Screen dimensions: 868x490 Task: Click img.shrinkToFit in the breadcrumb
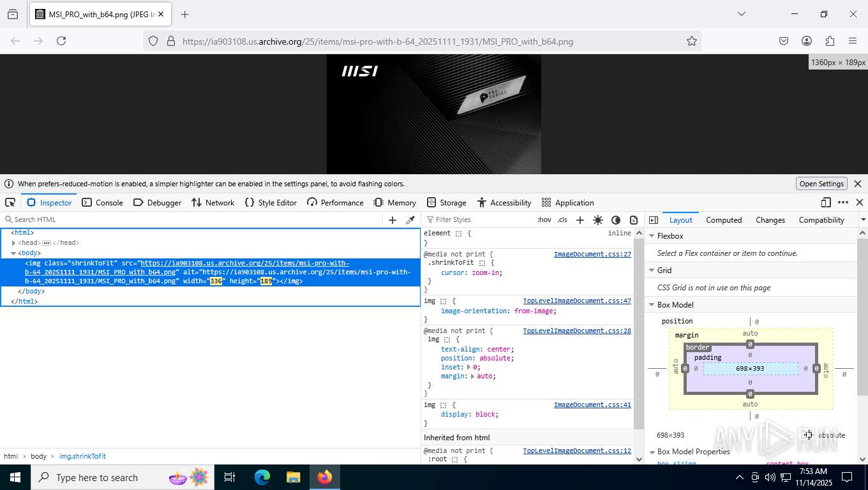82,456
